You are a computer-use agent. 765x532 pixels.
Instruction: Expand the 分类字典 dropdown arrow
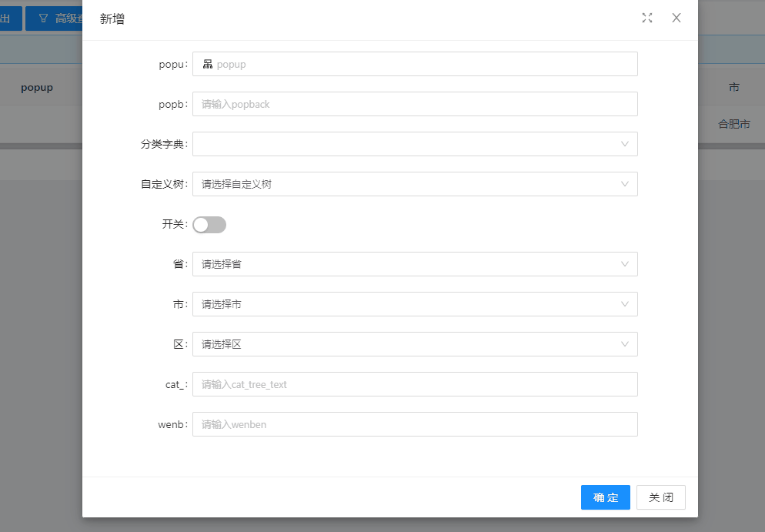(x=624, y=144)
